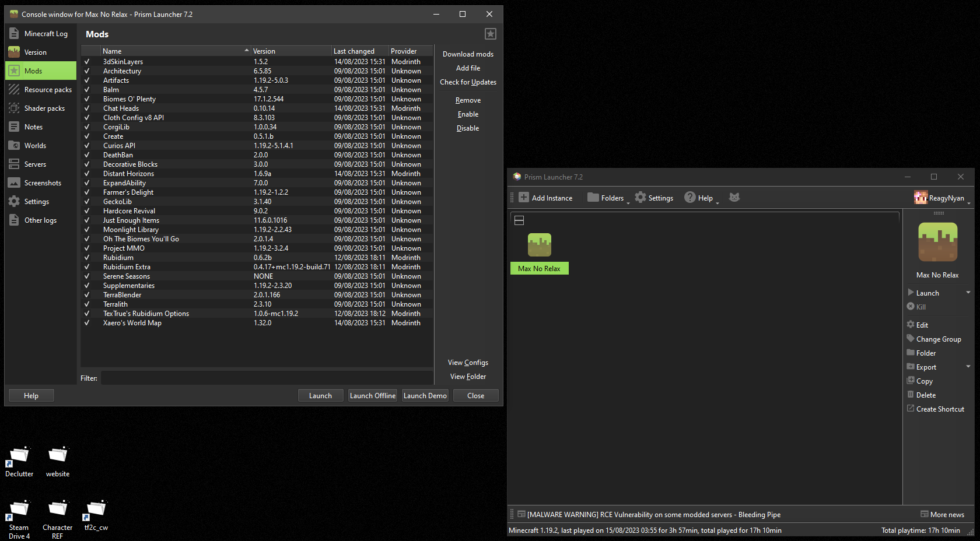Open the Screenshots icon in sidebar
980x541 pixels.
click(x=14, y=183)
